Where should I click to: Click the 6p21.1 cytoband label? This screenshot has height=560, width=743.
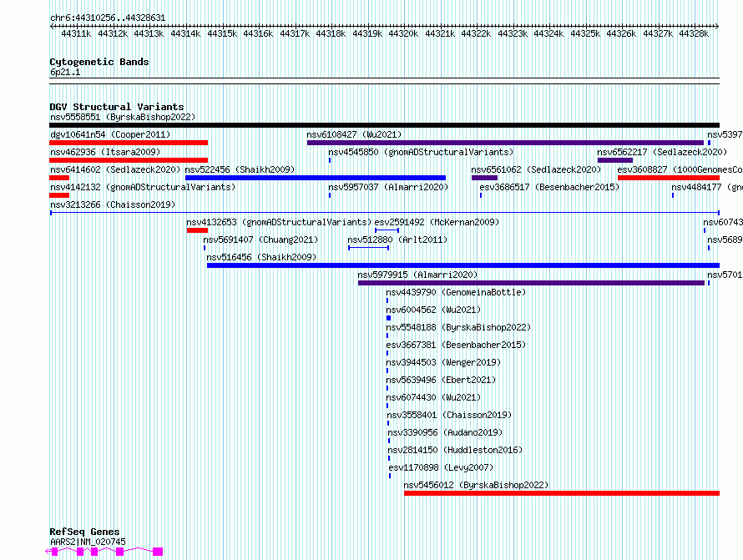tap(65, 72)
